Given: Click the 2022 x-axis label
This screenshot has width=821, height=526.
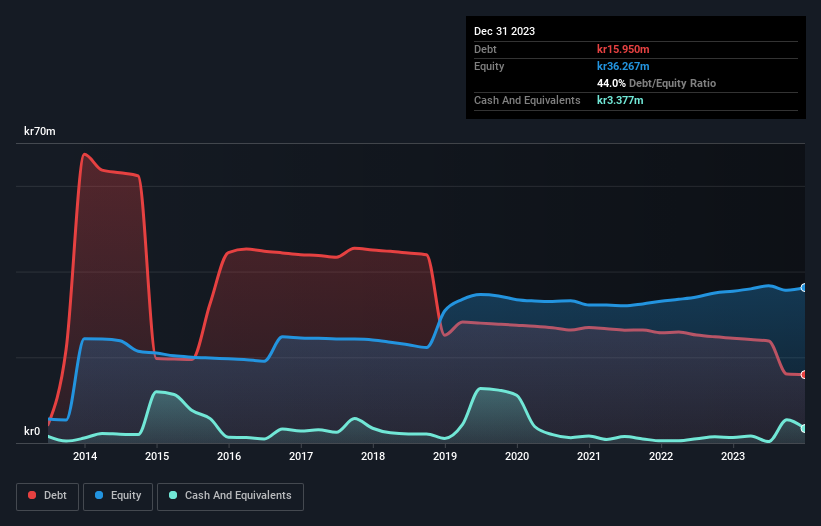Looking at the screenshot, I should point(661,456).
